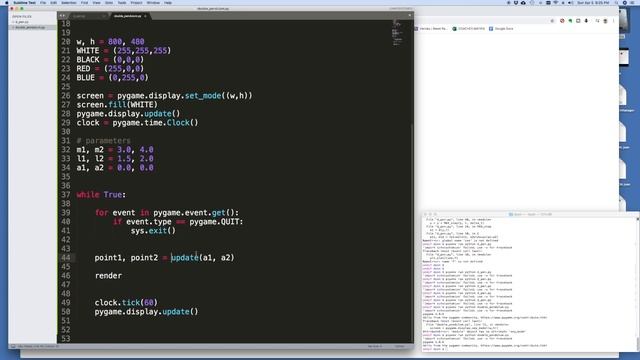Click the dark bell-shaped extension icon in Chrome
Image resolution: width=640 pixels, height=360 pixels.
[x=587, y=21]
